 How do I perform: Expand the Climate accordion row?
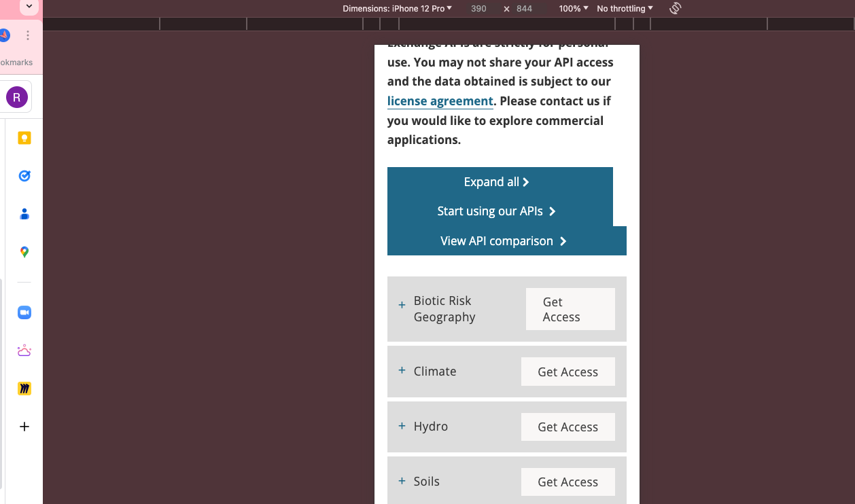402,371
